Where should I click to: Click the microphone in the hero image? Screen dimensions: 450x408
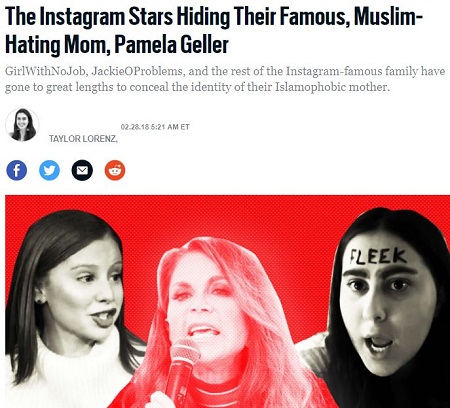coord(182,368)
